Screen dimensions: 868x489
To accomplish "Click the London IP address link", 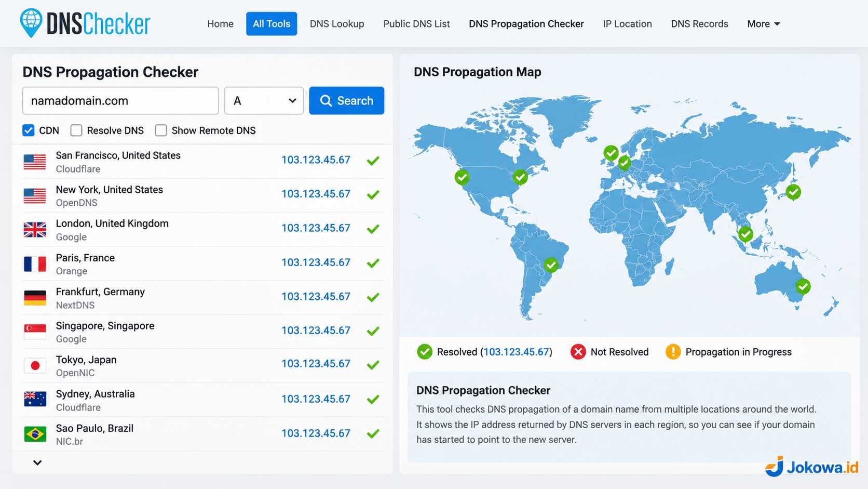I will (316, 228).
